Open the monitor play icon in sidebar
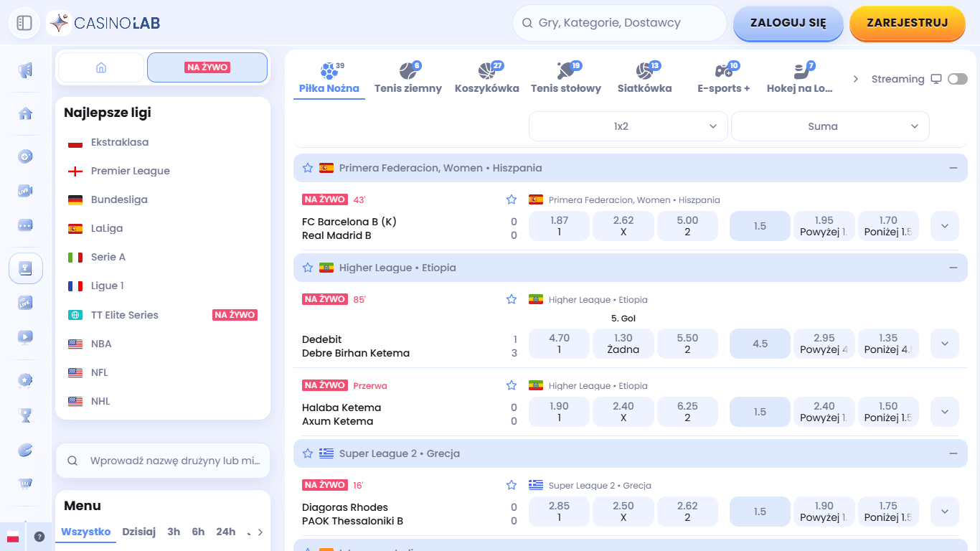Viewport: 980px width, 551px height. pos(25,337)
